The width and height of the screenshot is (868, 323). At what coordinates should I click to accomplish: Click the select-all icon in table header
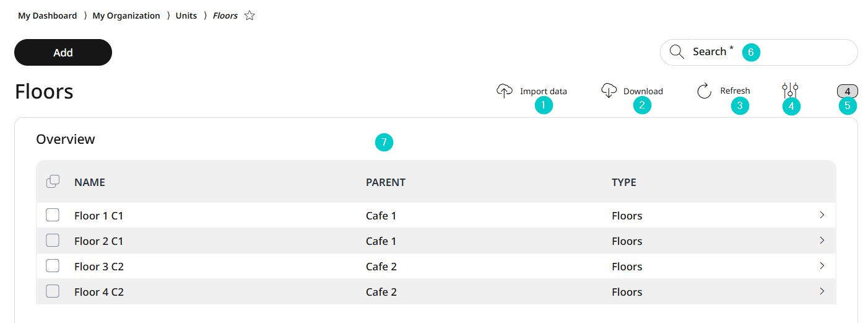[53, 182]
